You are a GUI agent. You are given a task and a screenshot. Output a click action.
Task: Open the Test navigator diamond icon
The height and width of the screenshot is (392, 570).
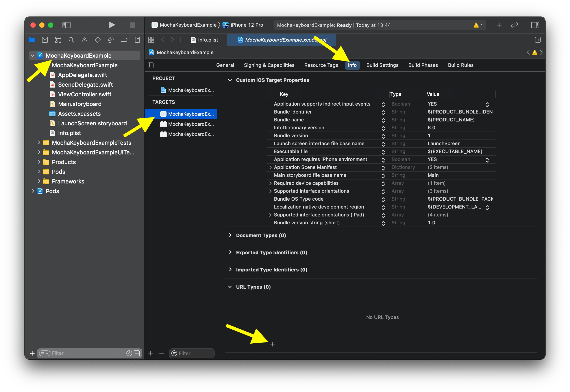[98, 40]
